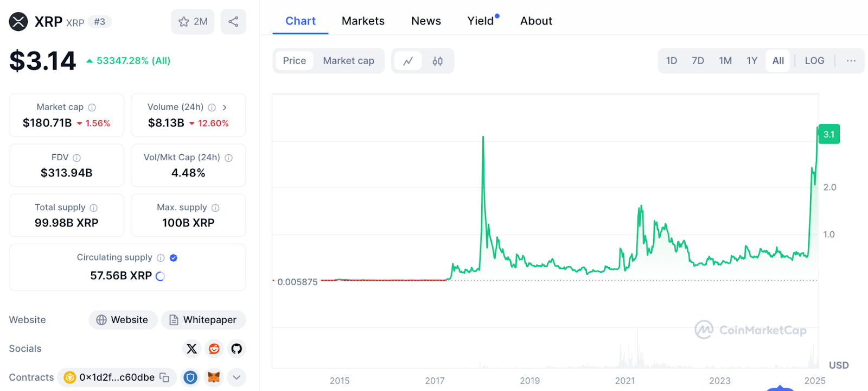Viewport: 868px width, 391px height.
Task: Switch to the Yield tab
Action: (x=481, y=21)
